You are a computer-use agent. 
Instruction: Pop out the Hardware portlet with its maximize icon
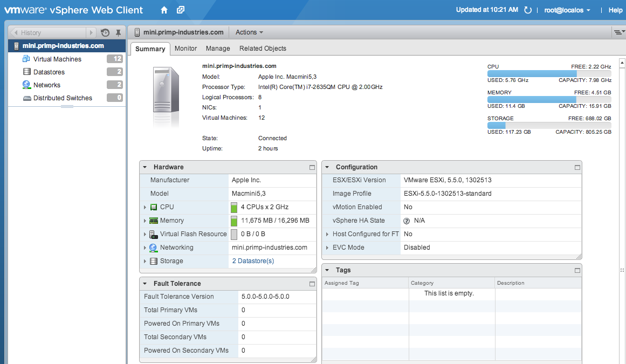(x=312, y=167)
